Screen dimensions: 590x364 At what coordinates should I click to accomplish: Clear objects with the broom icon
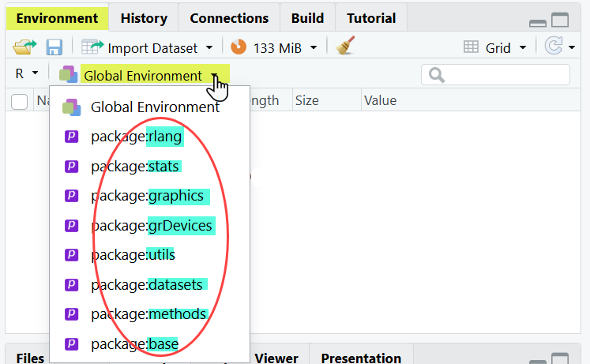click(345, 47)
